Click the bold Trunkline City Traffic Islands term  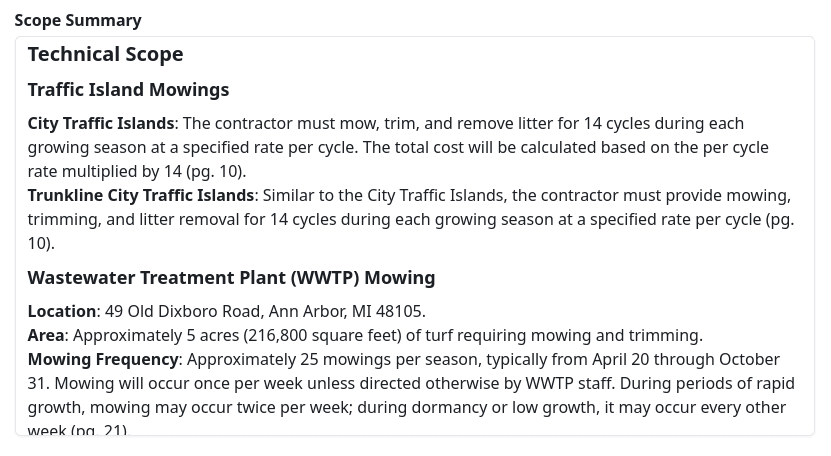pos(141,195)
